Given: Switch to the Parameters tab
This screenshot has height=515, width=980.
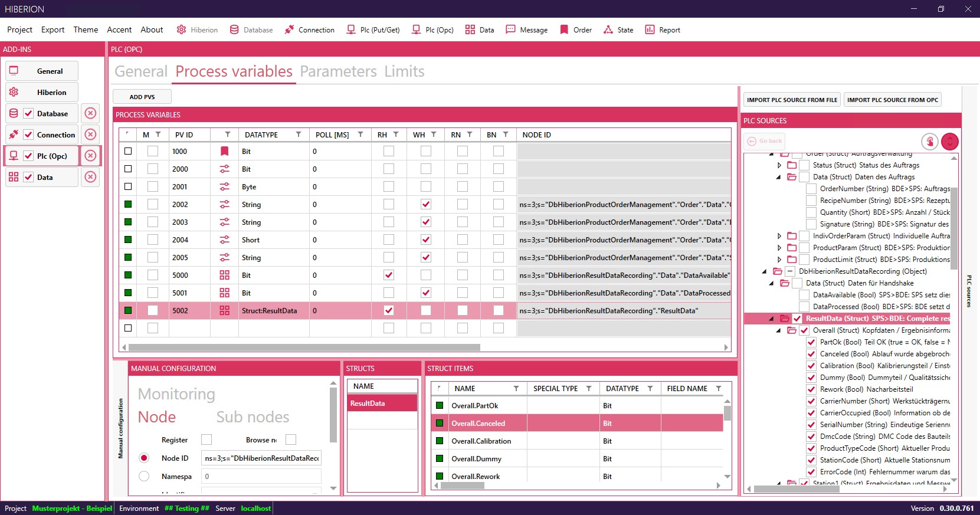Looking at the screenshot, I should pos(338,71).
